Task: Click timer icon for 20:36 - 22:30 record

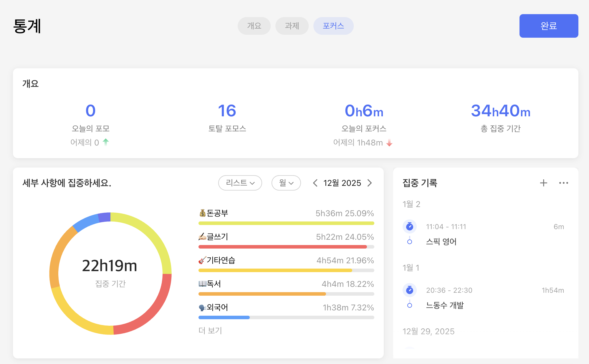Action: point(410,290)
